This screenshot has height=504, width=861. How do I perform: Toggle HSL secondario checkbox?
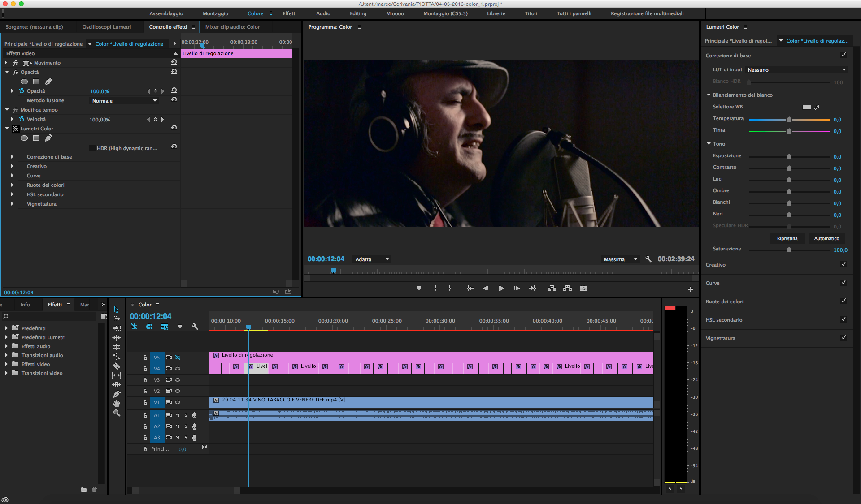(x=844, y=319)
